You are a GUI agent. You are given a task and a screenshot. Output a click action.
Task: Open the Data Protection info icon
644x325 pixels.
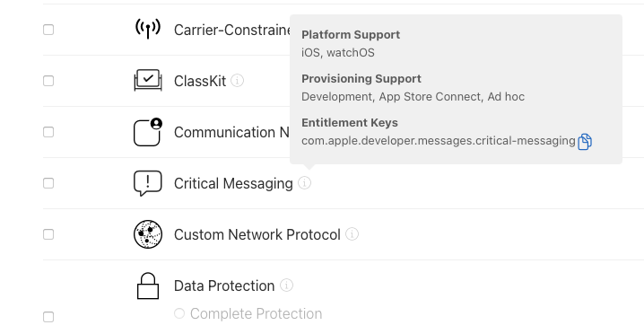(286, 285)
